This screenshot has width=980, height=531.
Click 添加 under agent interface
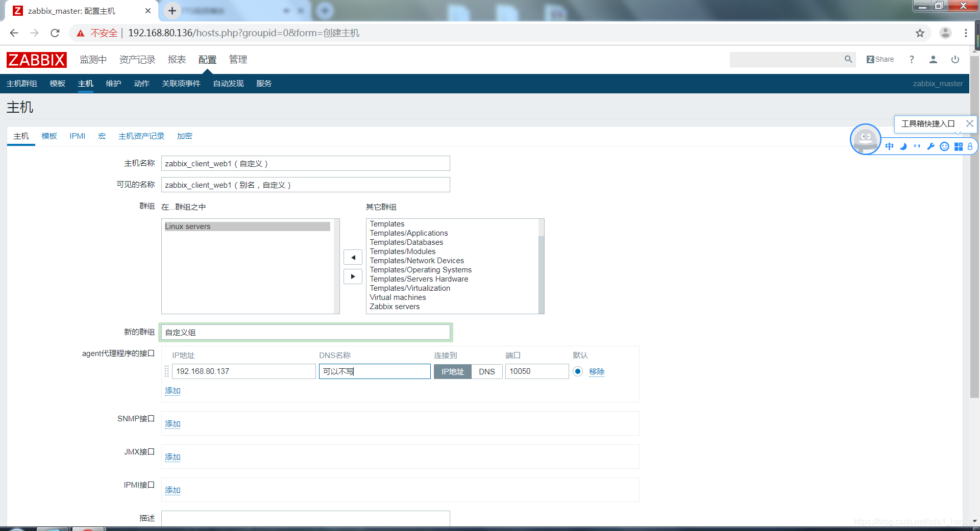pos(173,391)
